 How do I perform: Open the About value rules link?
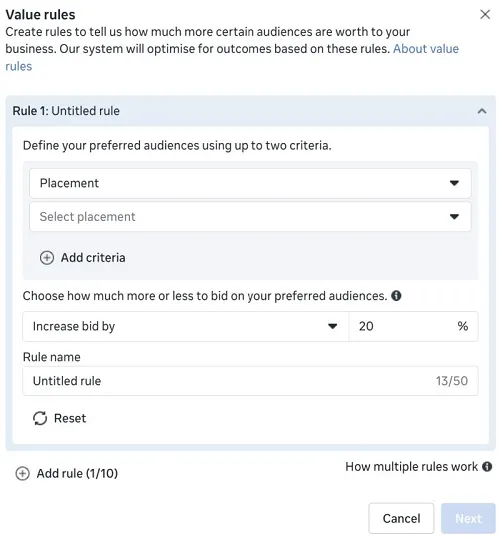click(x=426, y=49)
